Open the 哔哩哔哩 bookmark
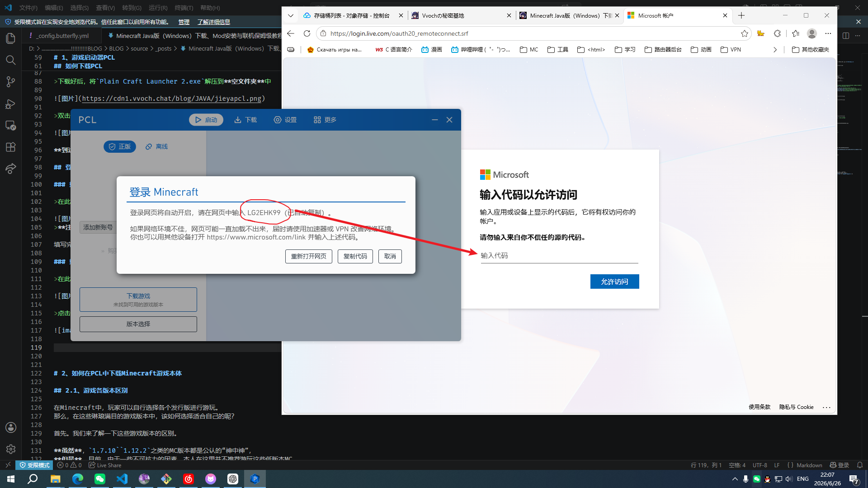The width and height of the screenshot is (868, 488). click(x=481, y=50)
